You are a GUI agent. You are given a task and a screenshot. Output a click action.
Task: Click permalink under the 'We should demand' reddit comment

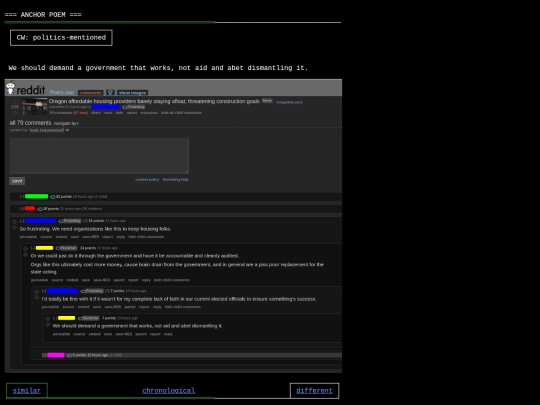pyautogui.click(x=61, y=334)
